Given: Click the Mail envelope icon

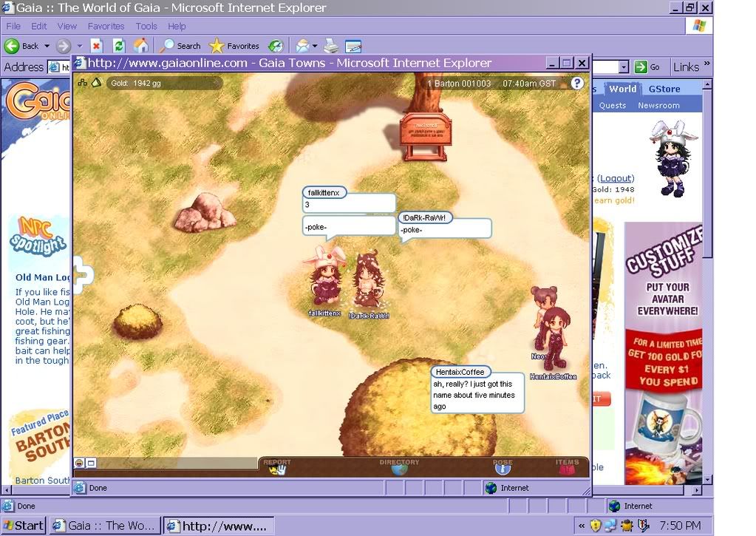Looking at the screenshot, I should pyautogui.click(x=302, y=46).
